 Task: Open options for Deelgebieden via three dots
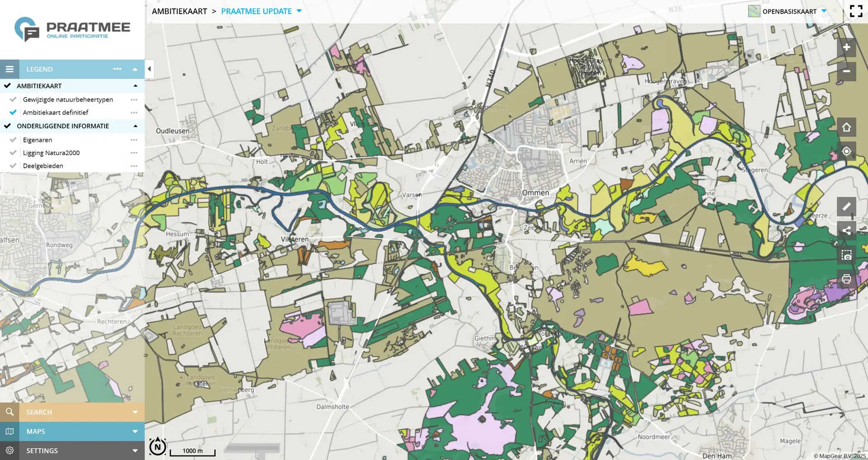coord(133,166)
